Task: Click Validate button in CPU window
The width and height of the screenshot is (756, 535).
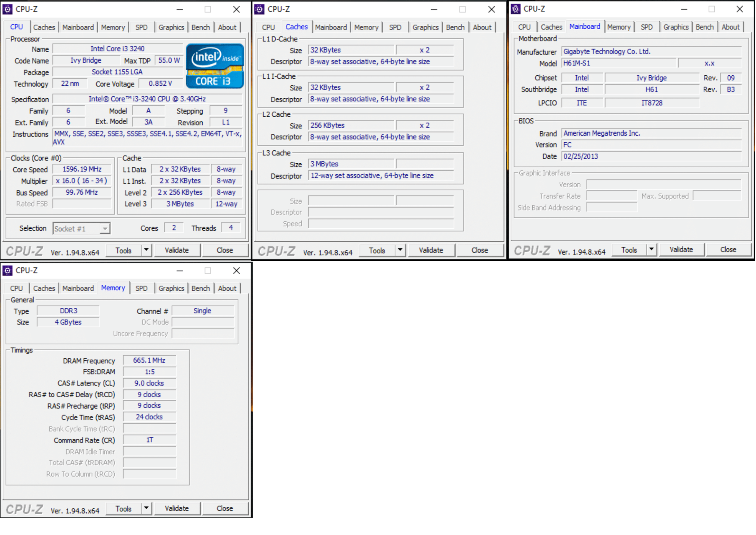Action: (x=177, y=250)
